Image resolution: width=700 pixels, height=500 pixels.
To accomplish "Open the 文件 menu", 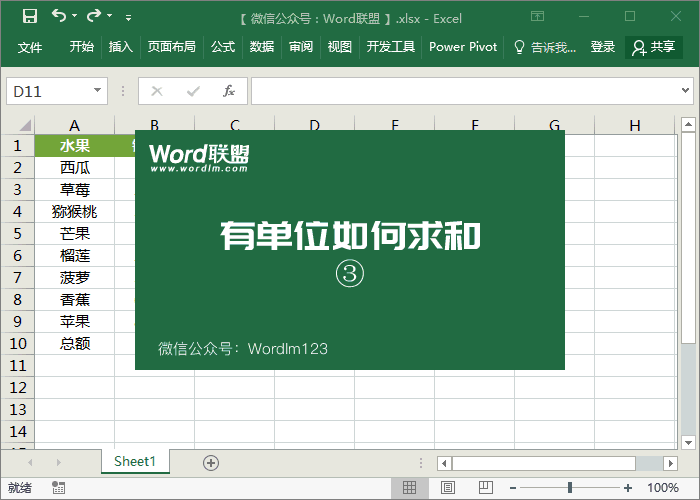I will point(30,47).
